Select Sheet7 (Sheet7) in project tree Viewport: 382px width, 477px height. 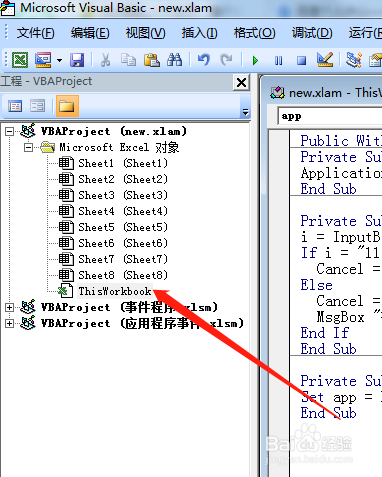[123, 259]
